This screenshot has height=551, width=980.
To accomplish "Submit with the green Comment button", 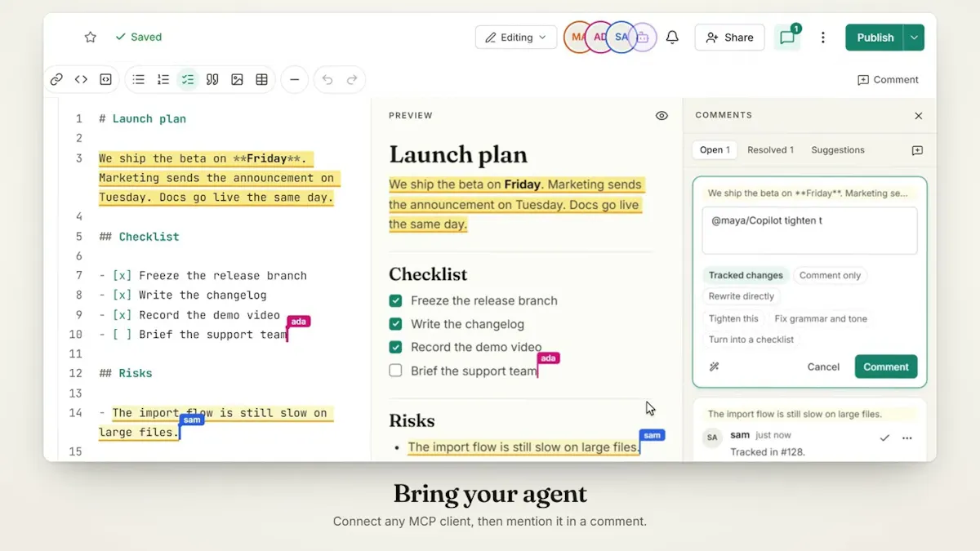I will point(886,367).
